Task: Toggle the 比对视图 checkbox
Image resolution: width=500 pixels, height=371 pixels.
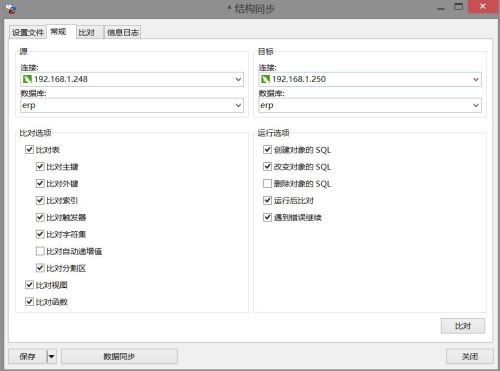Action: 29,285
